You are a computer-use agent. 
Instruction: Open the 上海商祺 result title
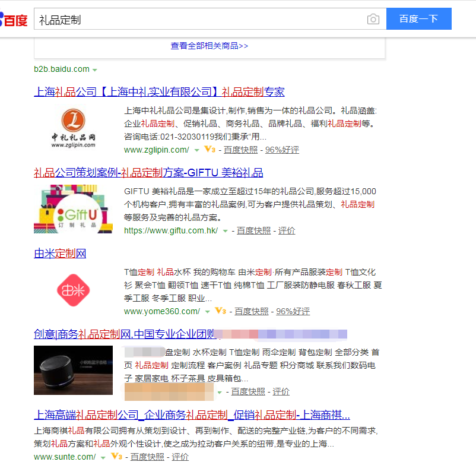coord(192,415)
